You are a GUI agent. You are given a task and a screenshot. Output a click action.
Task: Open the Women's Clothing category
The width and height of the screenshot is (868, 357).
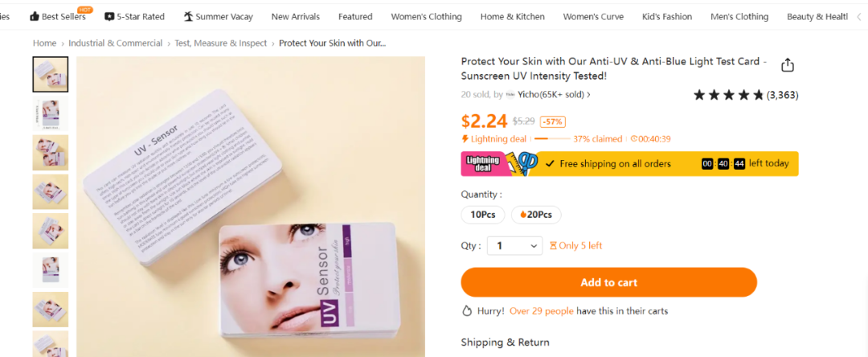click(426, 16)
